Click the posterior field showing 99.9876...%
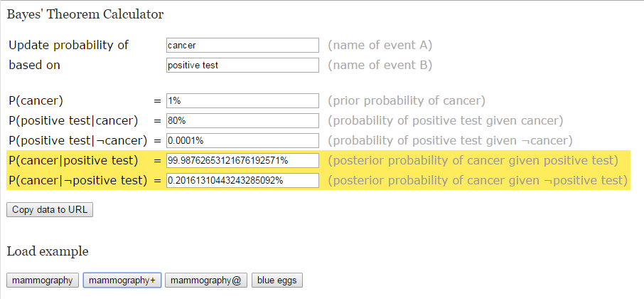Screen dimensions: 644x299 pos(242,161)
